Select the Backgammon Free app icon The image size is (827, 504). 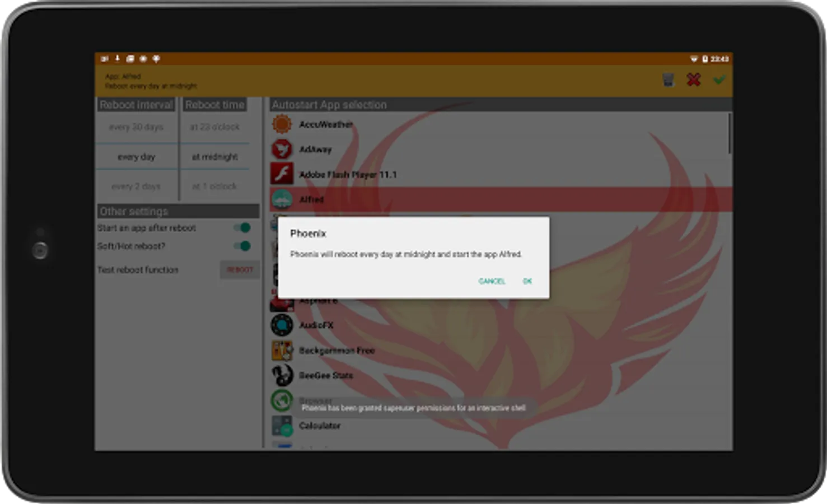tap(282, 350)
